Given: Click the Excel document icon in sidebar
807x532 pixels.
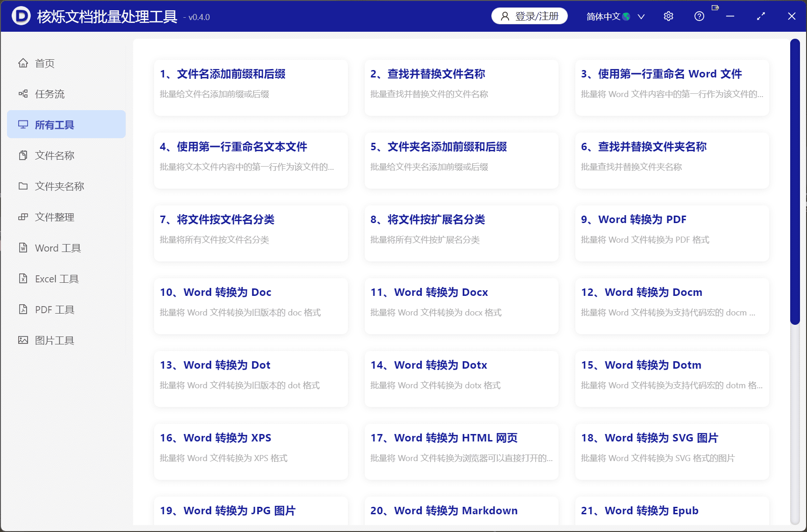Looking at the screenshot, I should pos(23,279).
